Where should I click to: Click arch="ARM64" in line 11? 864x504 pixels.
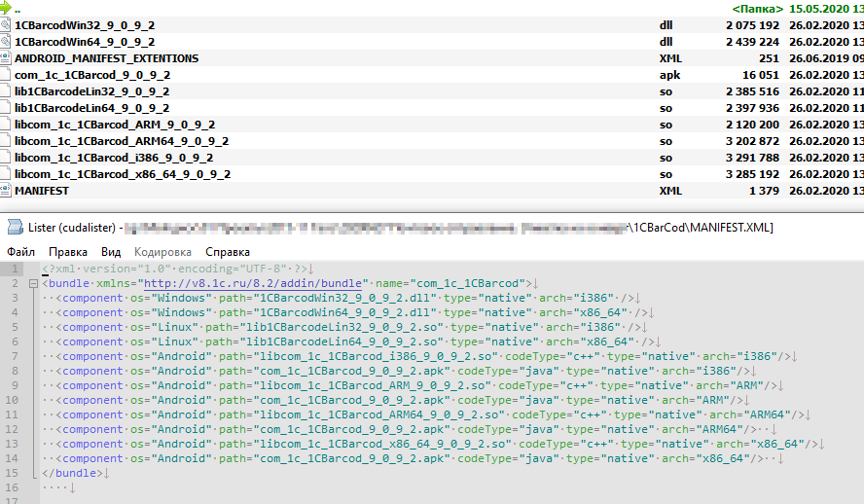(750, 414)
